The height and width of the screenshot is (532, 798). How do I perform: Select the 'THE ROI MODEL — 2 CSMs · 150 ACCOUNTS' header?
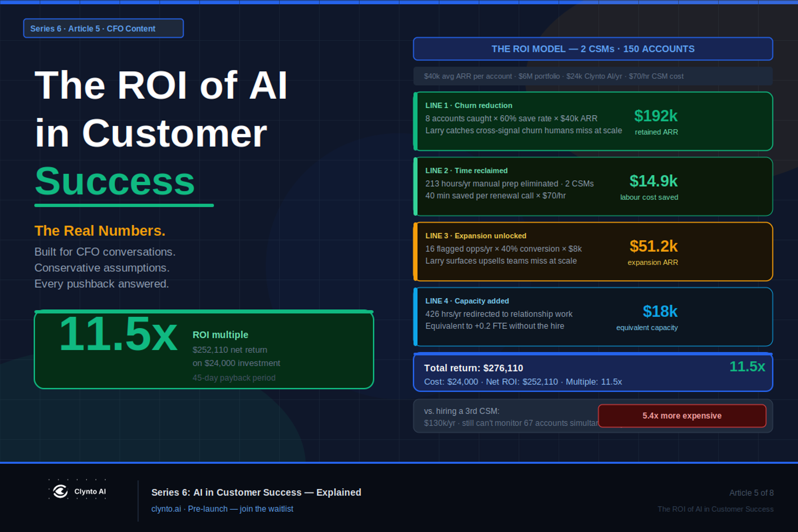593,49
